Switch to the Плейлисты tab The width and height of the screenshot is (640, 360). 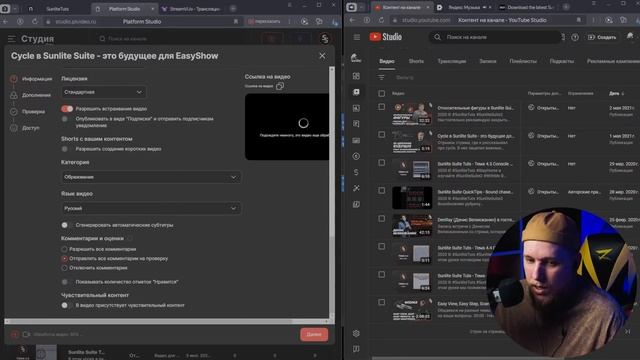(523, 61)
